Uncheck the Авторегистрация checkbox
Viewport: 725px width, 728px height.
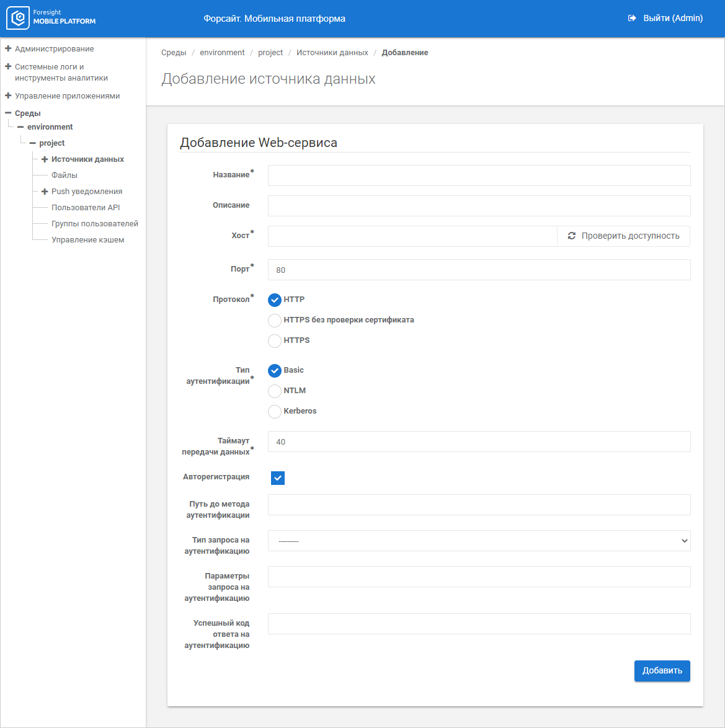278,478
